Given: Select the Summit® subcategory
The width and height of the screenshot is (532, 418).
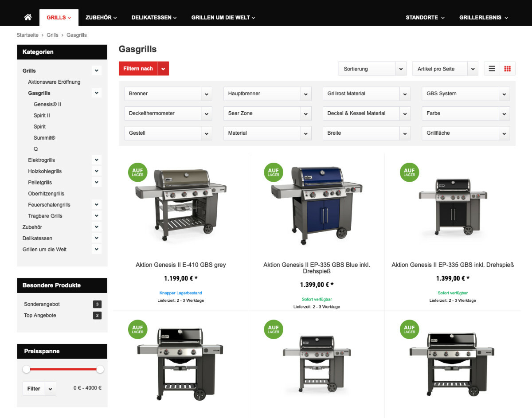Looking at the screenshot, I should pyautogui.click(x=44, y=138).
